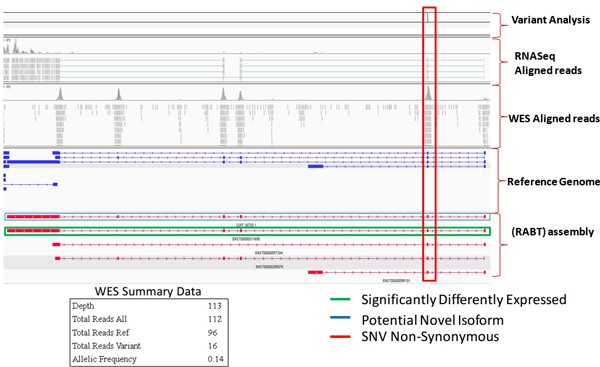
Task: Click the WES Summary Data heading
Action: pos(148,292)
